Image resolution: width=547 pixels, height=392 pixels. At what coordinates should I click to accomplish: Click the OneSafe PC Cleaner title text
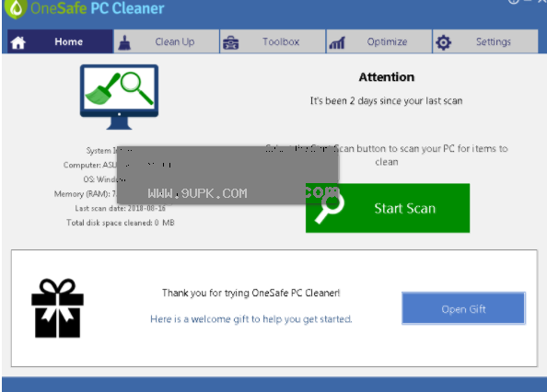coord(98,8)
